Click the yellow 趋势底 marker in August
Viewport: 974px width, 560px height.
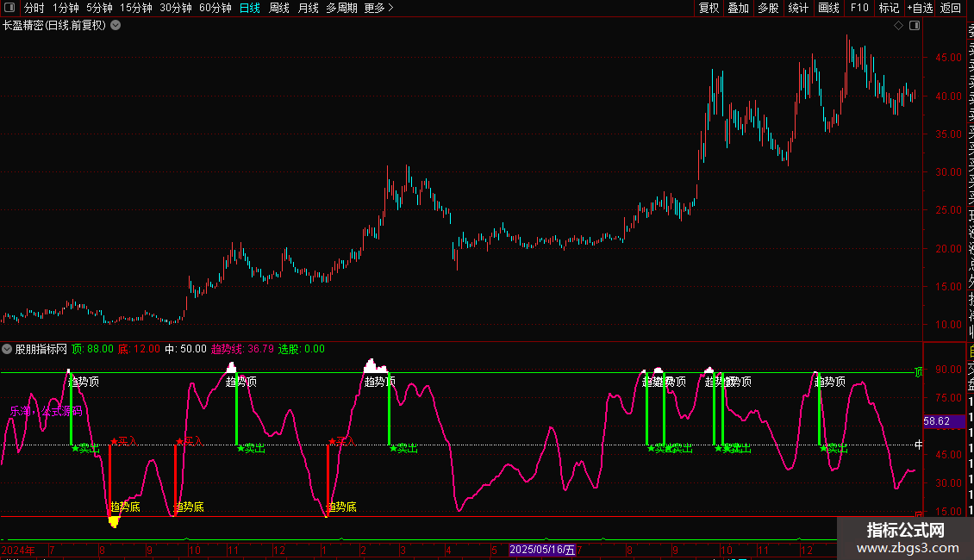126,507
